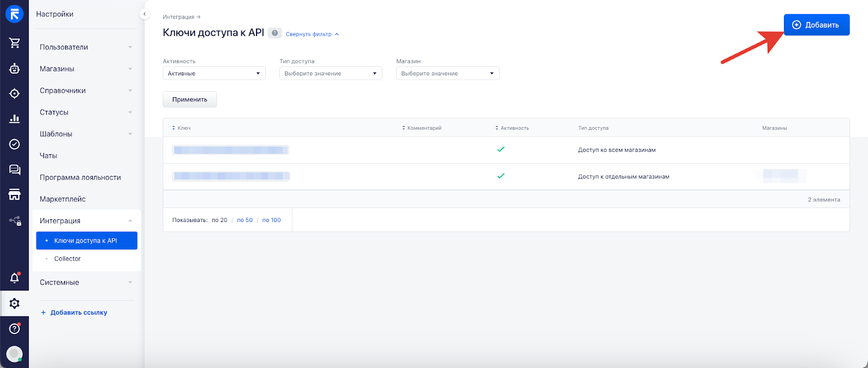Screen dimensions: 868x368
Task: Show 20 items per page
Action: [x=219, y=220]
